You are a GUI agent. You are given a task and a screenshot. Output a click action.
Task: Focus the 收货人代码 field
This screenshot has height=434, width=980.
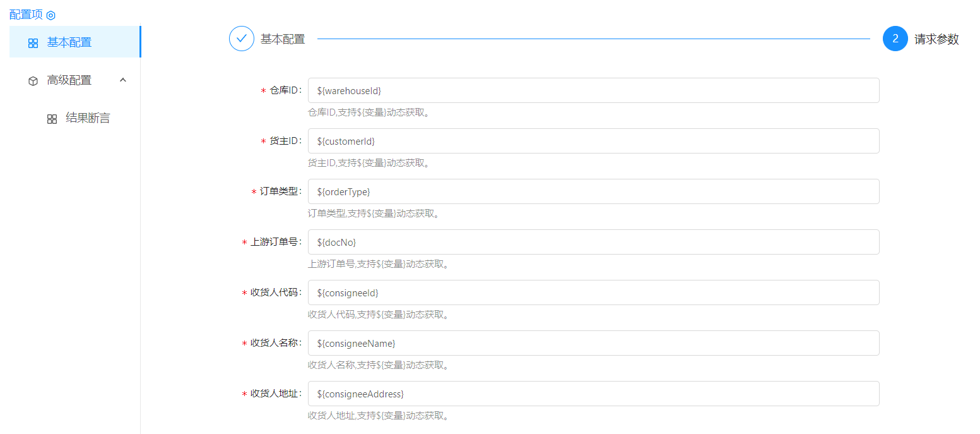click(x=593, y=292)
